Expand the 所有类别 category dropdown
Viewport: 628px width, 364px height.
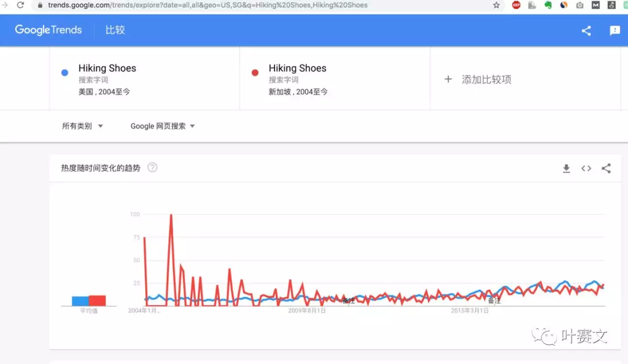(x=82, y=126)
